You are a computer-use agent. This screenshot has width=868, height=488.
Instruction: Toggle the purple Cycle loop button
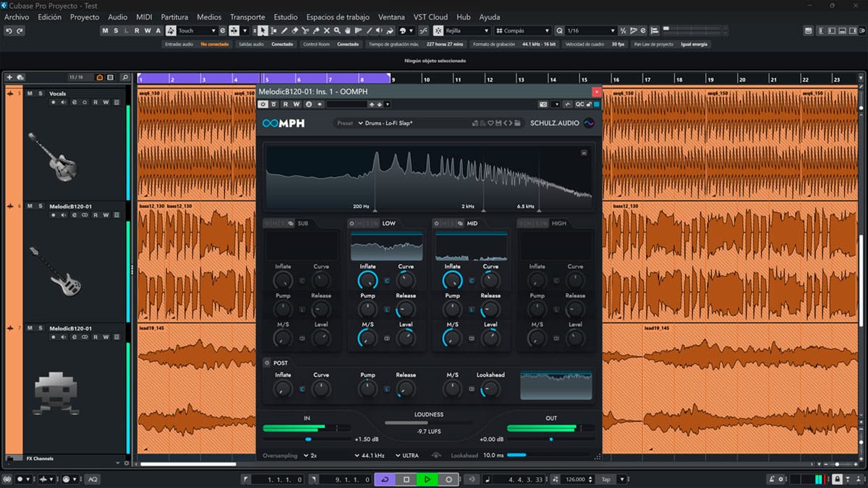coord(385,479)
